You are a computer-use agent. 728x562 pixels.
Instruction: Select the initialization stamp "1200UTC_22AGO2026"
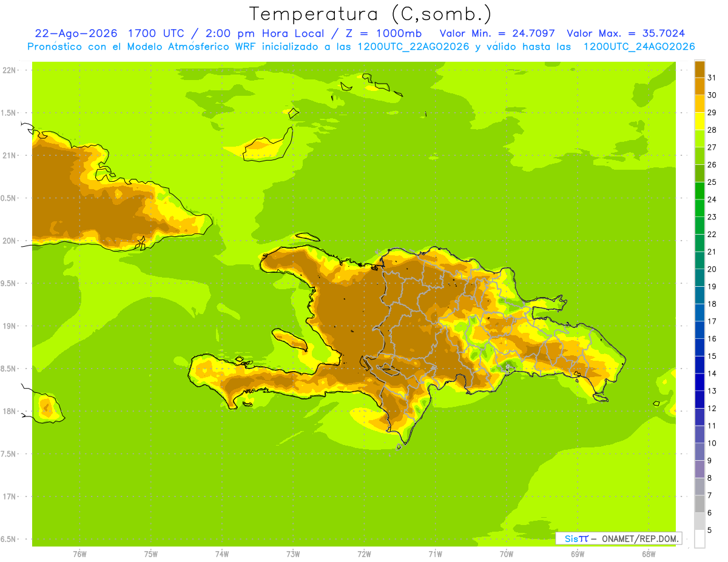[x=413, y=47]
